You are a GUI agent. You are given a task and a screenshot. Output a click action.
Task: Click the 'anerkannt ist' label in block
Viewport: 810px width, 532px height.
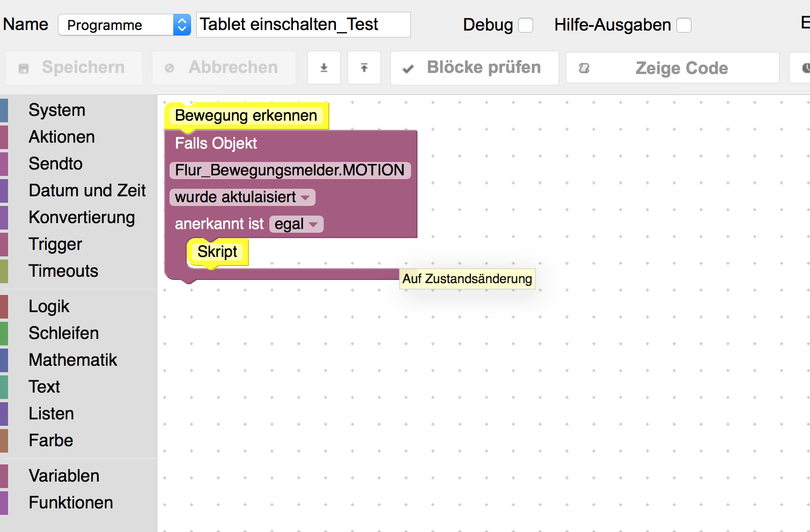pos(219,224)
